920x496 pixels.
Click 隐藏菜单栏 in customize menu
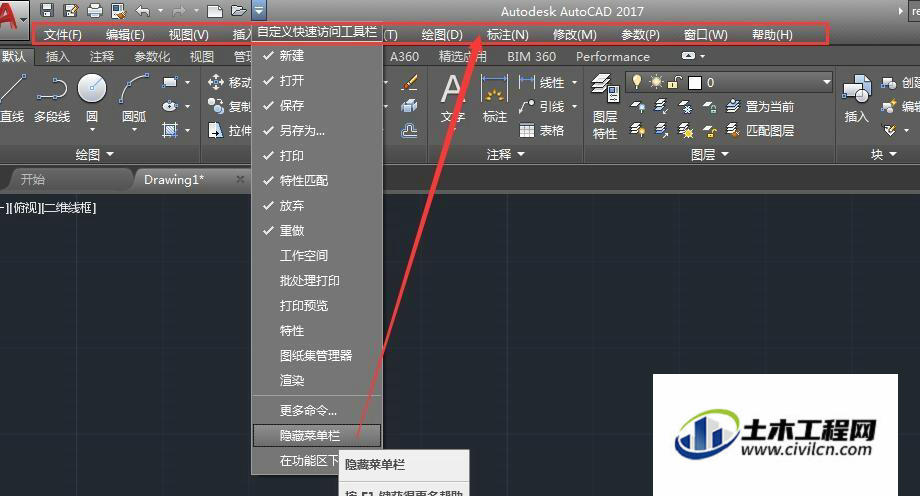(x=317, y=436)
